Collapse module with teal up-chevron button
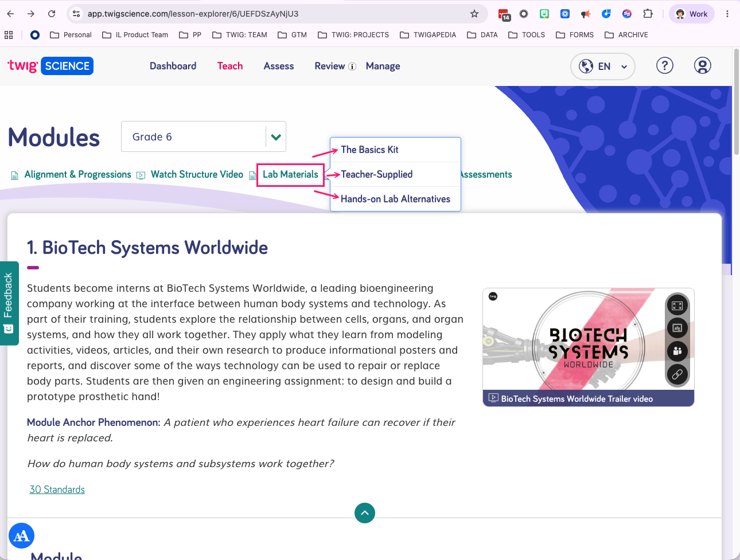Viewport: 740px width, 560px height. [x=365, y=513]
